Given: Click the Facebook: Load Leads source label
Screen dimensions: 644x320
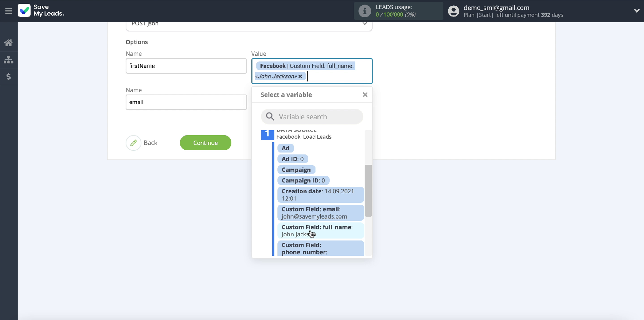Looking at the screenshot, I should point(304,137).
